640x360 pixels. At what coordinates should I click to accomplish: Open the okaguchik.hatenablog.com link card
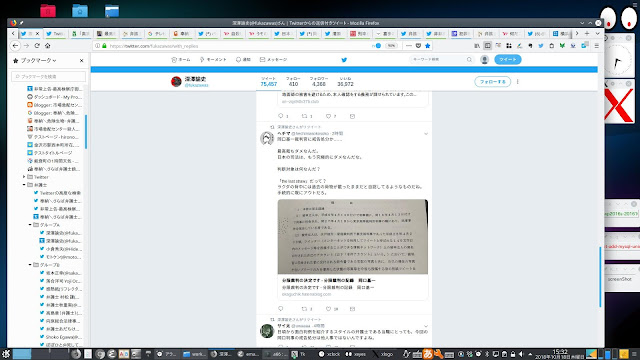point(353,287)
